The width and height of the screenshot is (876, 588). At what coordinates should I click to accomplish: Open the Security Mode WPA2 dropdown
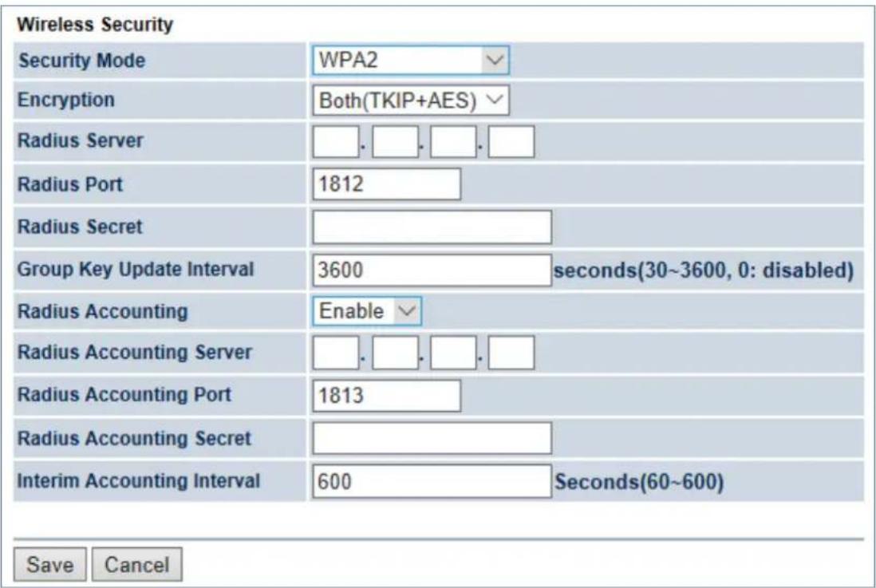411,61
